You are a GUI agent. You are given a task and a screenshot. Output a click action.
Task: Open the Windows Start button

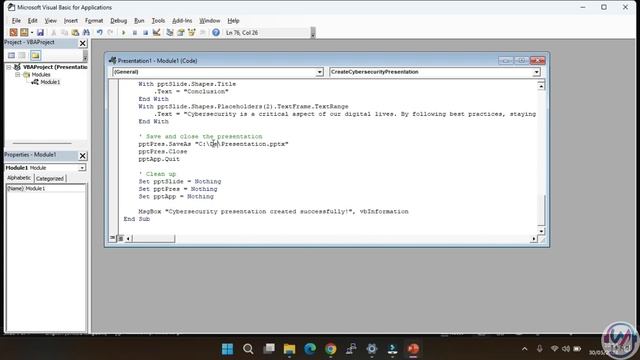[227, 349]
